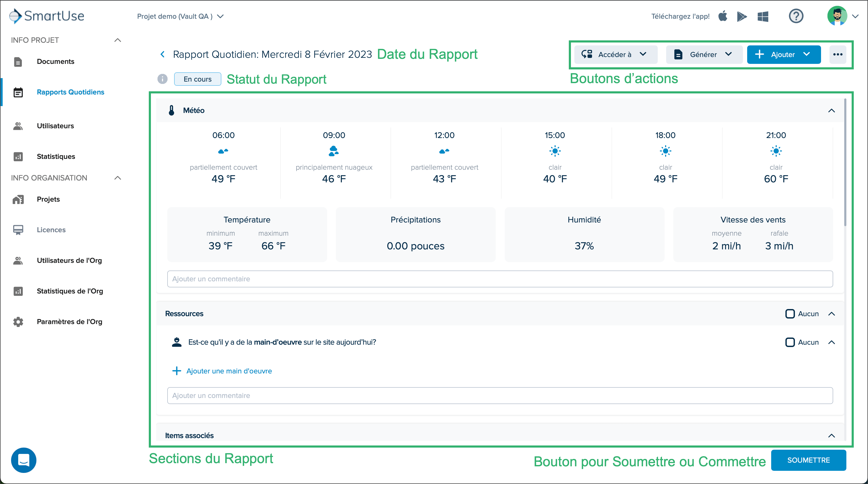Collapse the INFO PROJET sidebar group

tap(118, 40)
